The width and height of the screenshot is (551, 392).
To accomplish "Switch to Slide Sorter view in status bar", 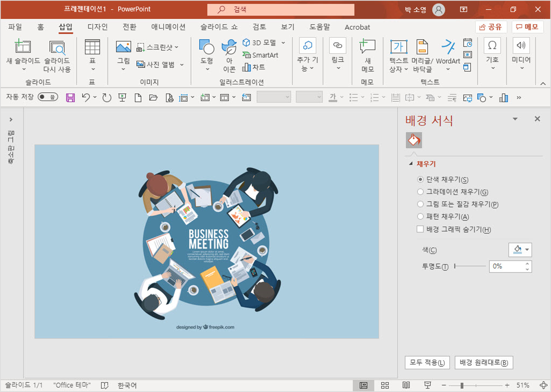I will (385, 385).
